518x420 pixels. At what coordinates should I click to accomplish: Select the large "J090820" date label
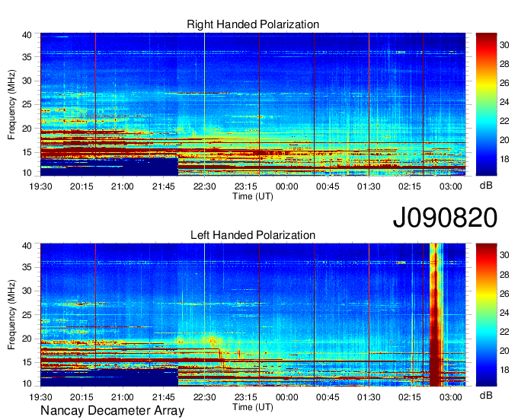(445, 218)
